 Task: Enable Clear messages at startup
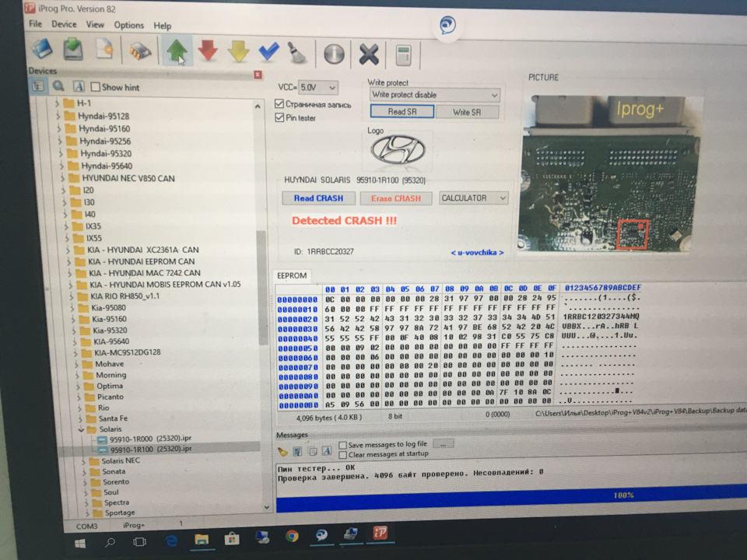[342, 455]
